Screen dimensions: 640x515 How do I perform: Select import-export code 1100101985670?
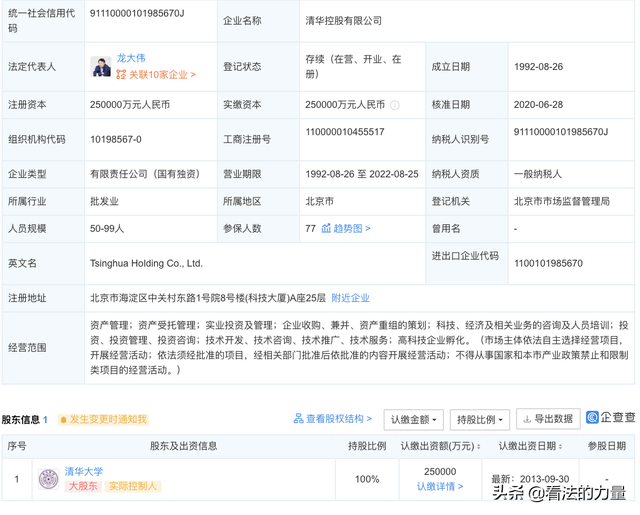coord(548,264)
